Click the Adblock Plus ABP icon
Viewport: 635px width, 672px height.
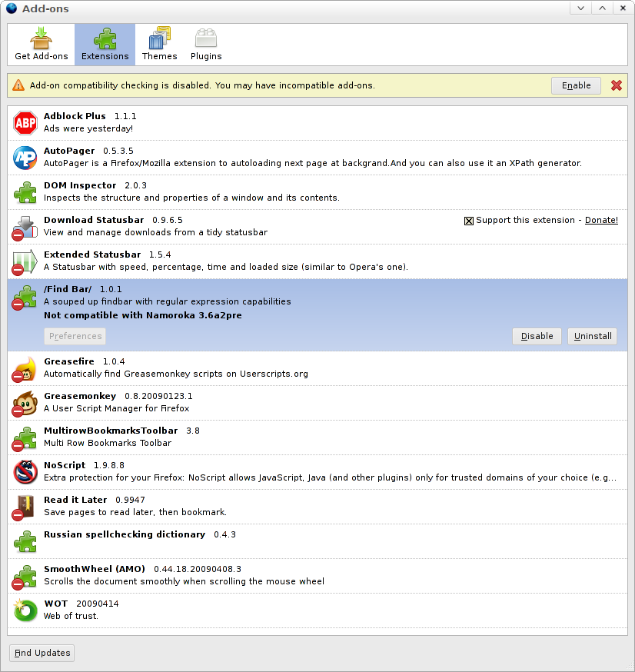pyautogui.click(x=25, y=123)
